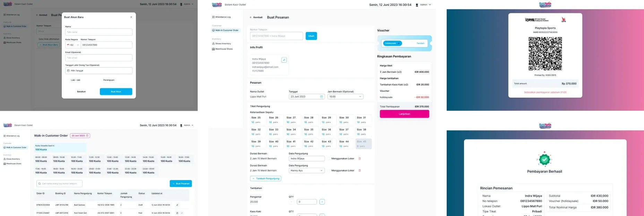The width and height of the screenshot is (644, 216).
Task: Open the 23 Juni 2023 date picker chip
Action: coord(80,136)
